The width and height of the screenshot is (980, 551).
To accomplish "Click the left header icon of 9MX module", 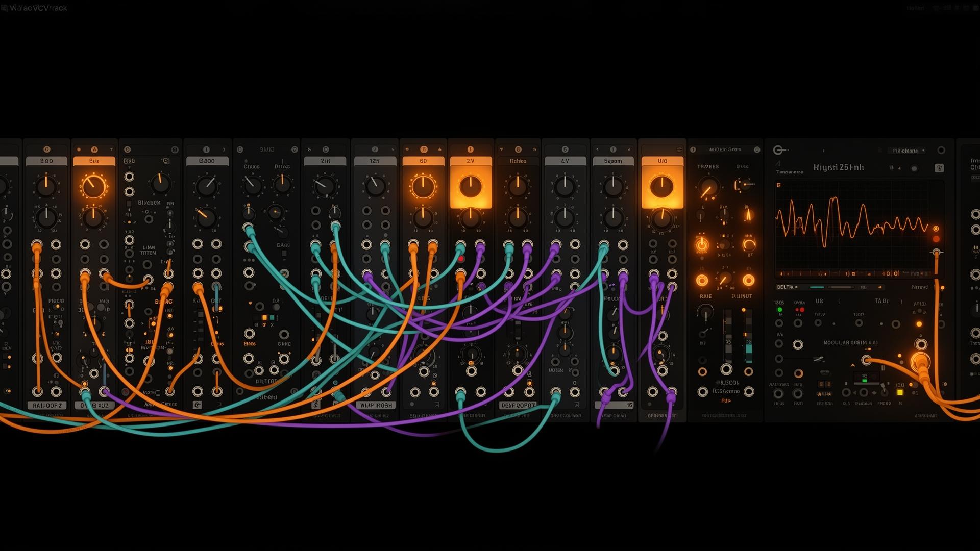I will pyautogui.click(x=240, y=149).
